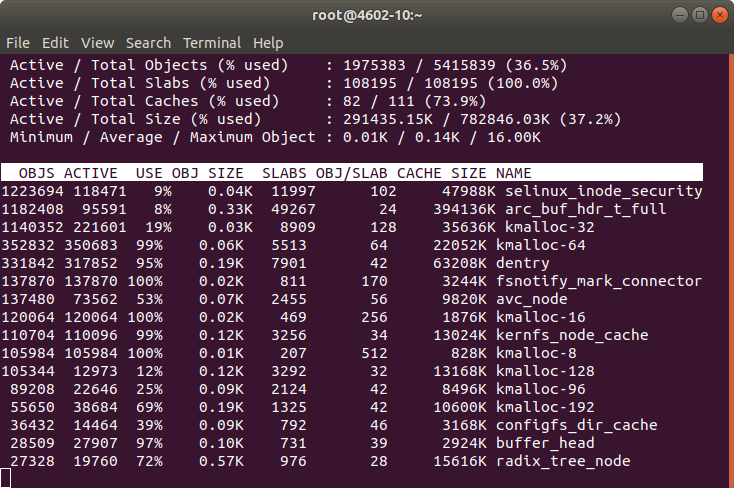Click the 221601 active count
Image resolution: width=734 pixels, height=488 pixels.
tap(100, 227)
